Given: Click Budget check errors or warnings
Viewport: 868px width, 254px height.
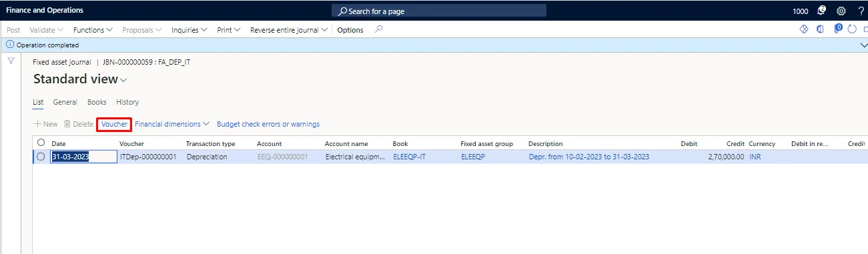Looking at the screenshot, I should (268, 124).
